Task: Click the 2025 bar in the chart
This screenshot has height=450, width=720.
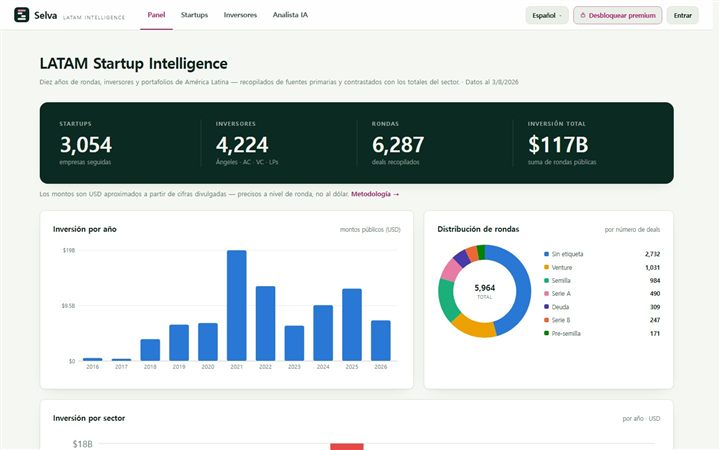Action: pyautogui.click(x=352, y=325)
